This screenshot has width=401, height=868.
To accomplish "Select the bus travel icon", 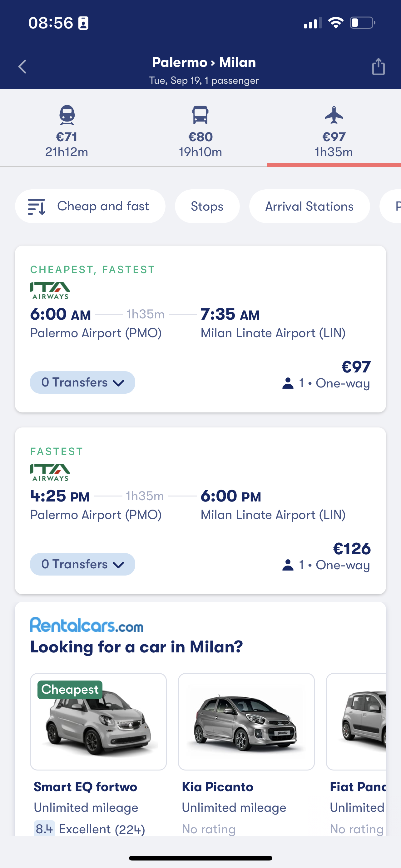I will point(200,115).
